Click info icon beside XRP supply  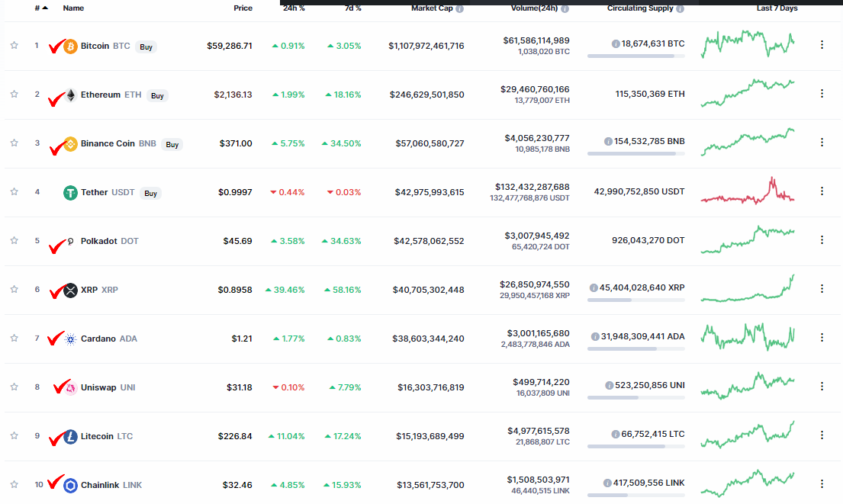tap(594, 288)
